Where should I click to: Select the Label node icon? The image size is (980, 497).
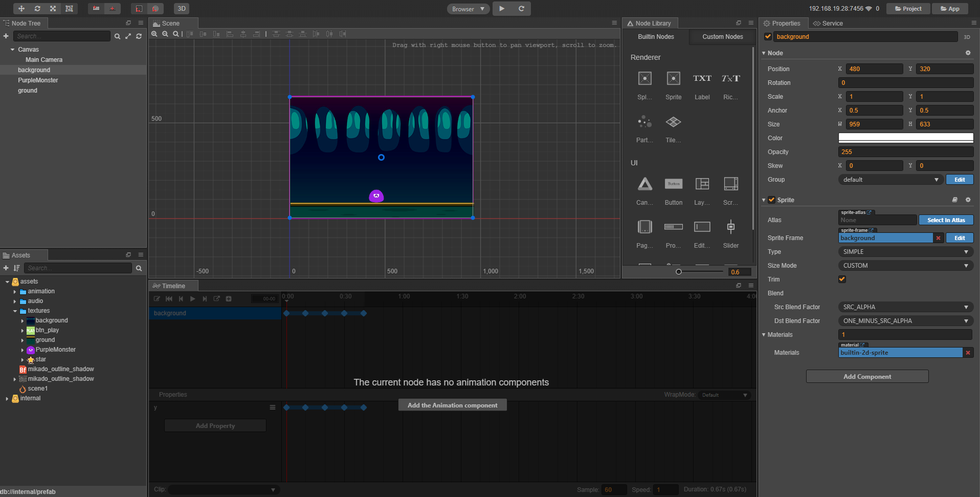click(702, 78)
